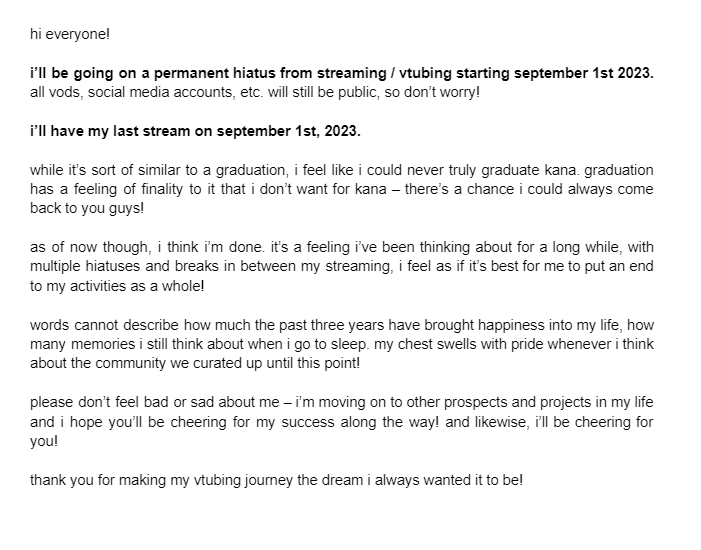Click the 'about the community we curated' line
The width and height of the screenshot is (701, 550).
[x=195, y=363]
